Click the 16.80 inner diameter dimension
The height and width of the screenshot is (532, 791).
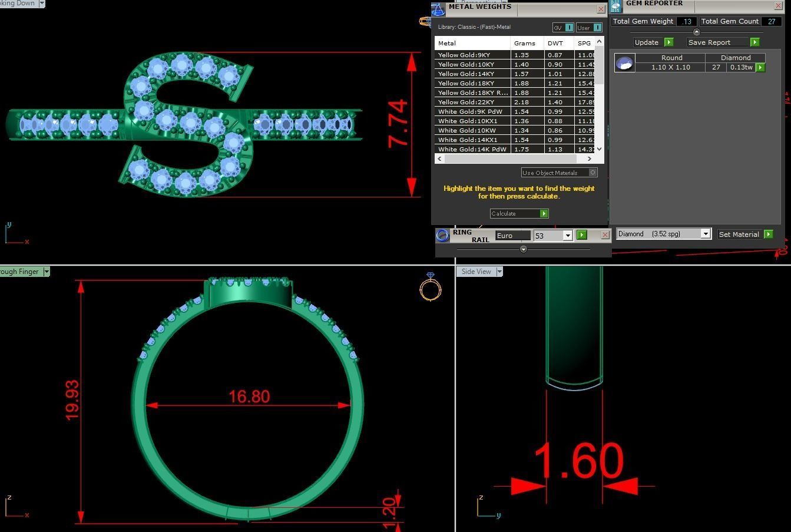coord(249,396)
